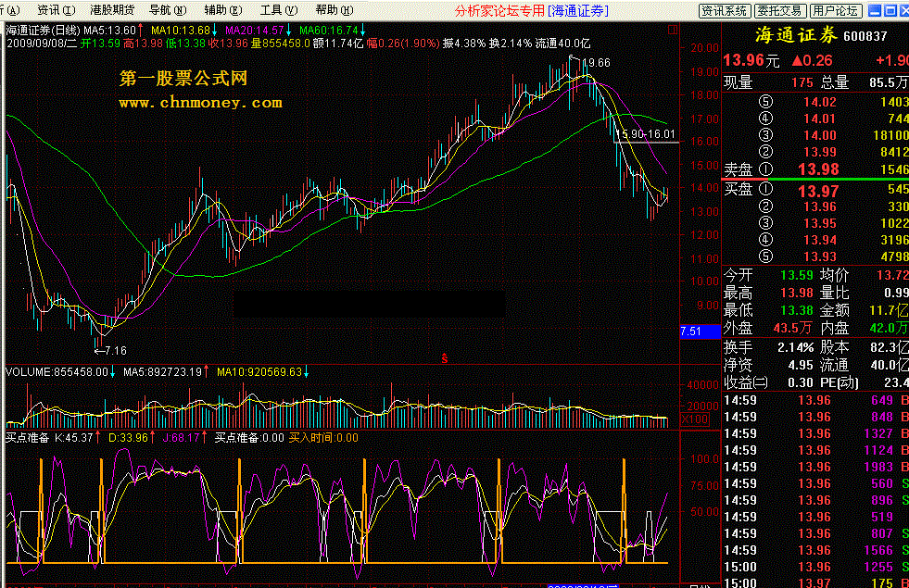909x588 pixels.
Task: Click the 净资 value 4.95
Action: coord(801,366)
